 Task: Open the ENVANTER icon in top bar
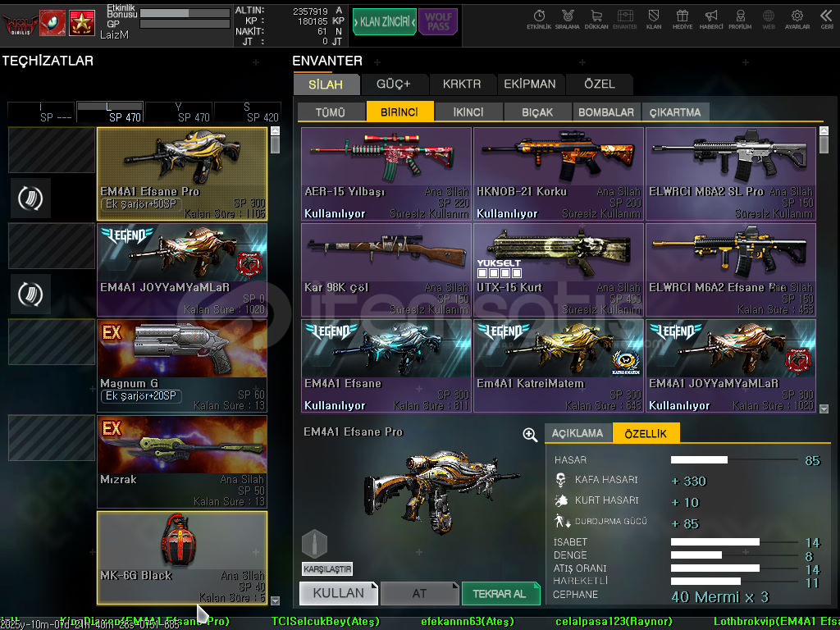coord(624,20)
